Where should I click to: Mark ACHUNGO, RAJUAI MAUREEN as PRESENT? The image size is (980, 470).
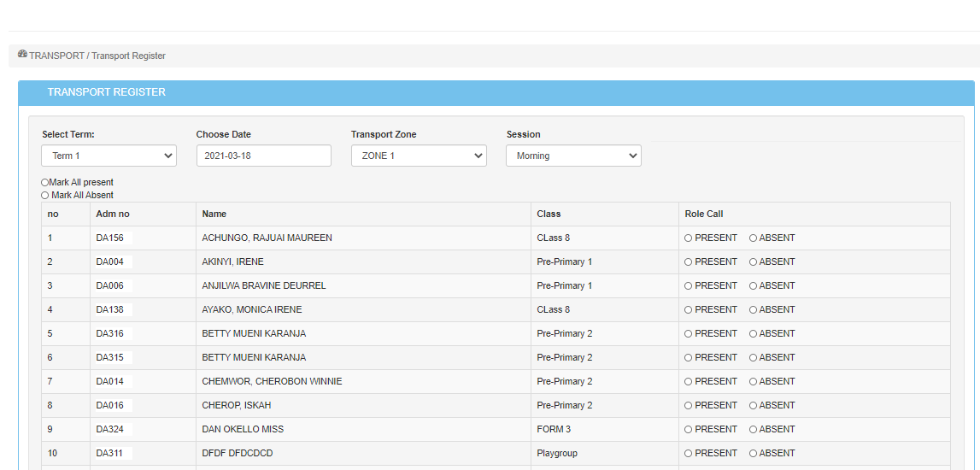[689, 238]
